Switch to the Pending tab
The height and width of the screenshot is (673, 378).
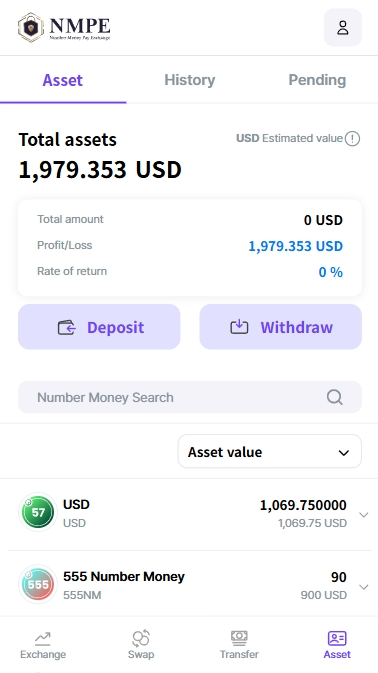317,80
